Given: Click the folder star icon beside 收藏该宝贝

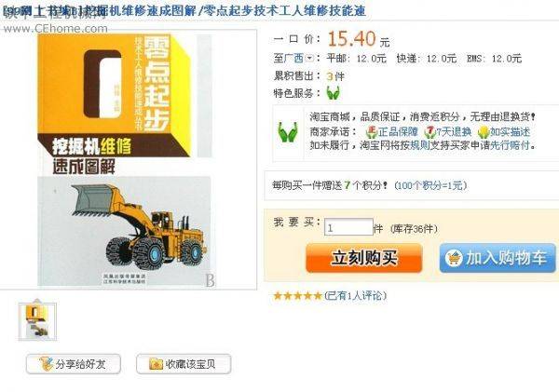Looking at the screenshot, I should point(156,364).
